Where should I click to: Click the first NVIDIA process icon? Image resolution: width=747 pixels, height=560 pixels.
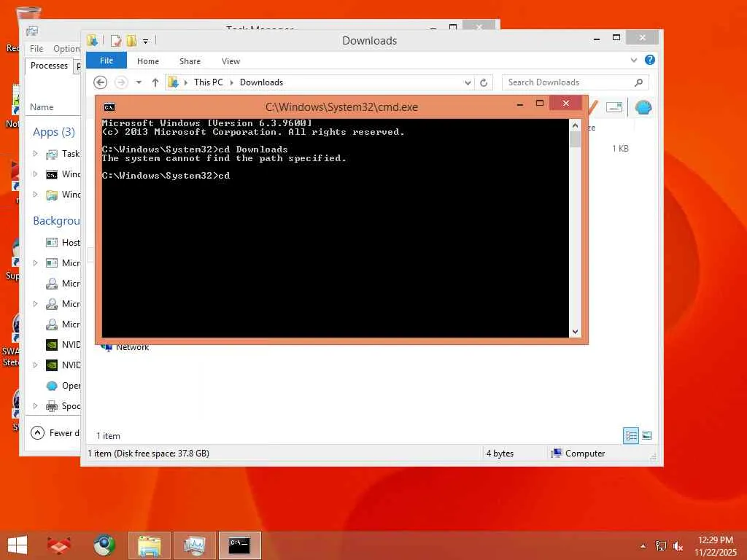pos(52,345)
